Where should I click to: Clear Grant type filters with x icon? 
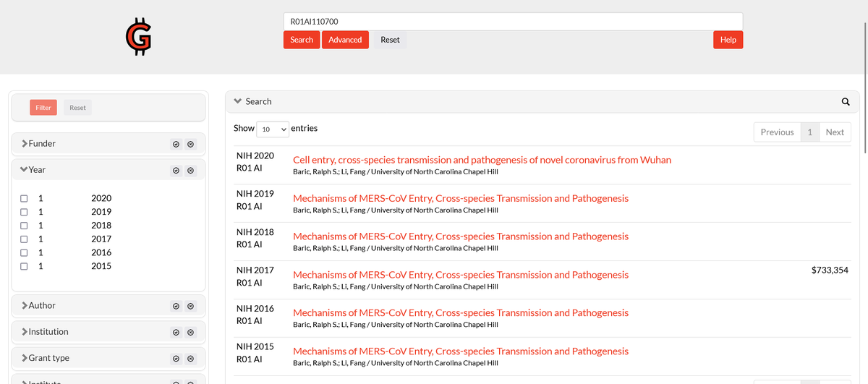[190, 359]
